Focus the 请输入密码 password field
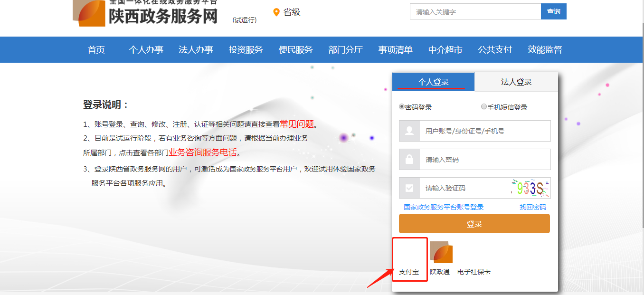 pyautogui.click(x=485, y=159)
